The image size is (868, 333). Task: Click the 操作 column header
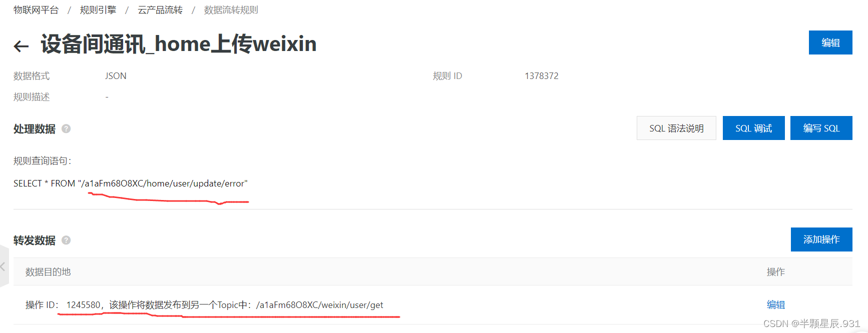coord(776,271)
